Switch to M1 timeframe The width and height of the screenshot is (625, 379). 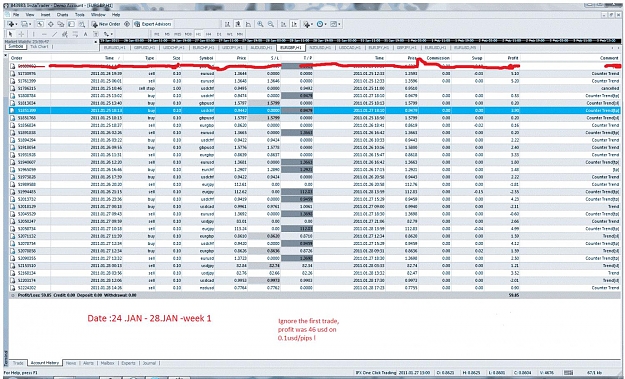[157, 34]
